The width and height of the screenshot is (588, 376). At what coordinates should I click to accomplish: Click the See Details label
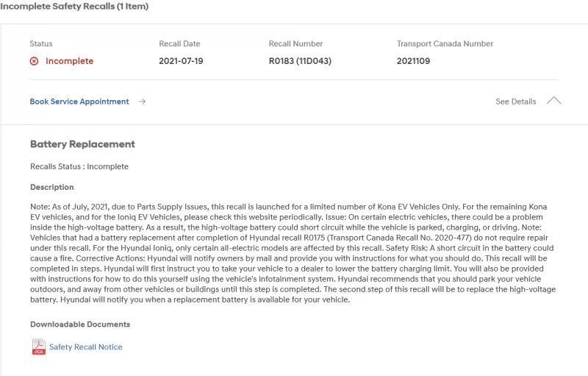tap(515, 102)
